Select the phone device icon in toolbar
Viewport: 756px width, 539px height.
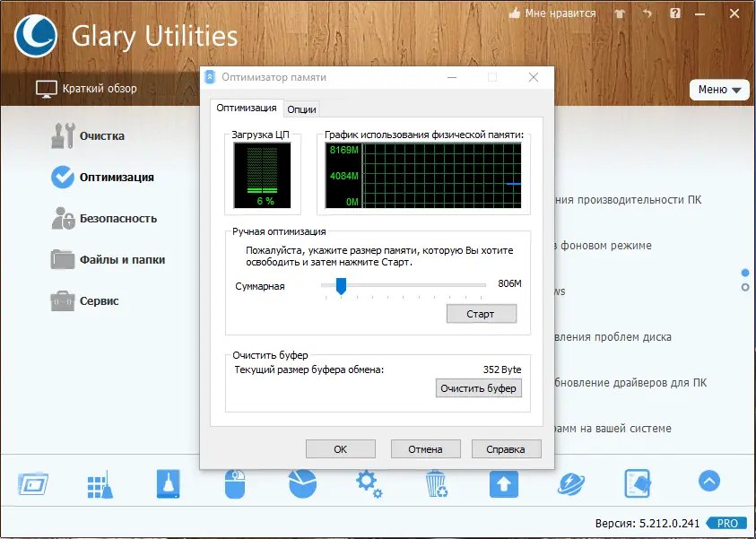point(638,482)
